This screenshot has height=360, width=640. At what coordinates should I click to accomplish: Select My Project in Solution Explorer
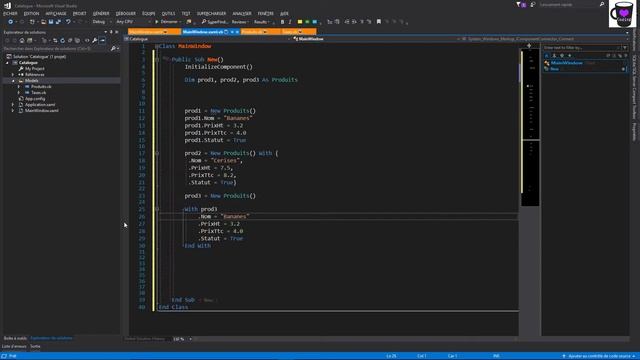pyautogui.click(x=34, y=69)
